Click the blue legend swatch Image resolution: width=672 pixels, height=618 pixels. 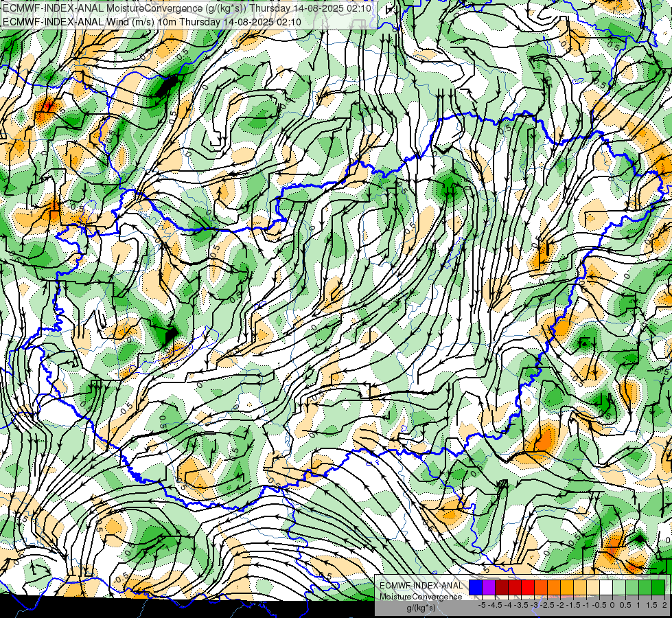pyautogui.click(x=476, y=587)
